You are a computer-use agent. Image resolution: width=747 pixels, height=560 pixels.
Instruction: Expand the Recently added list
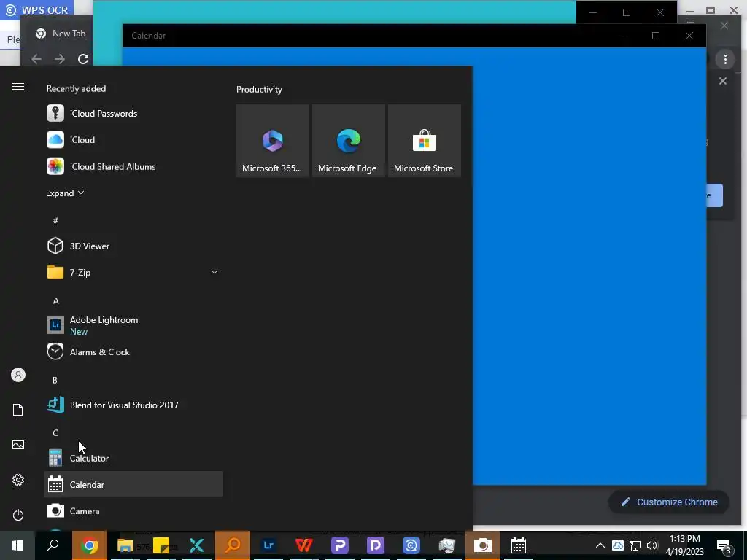(x=65, y=192)
